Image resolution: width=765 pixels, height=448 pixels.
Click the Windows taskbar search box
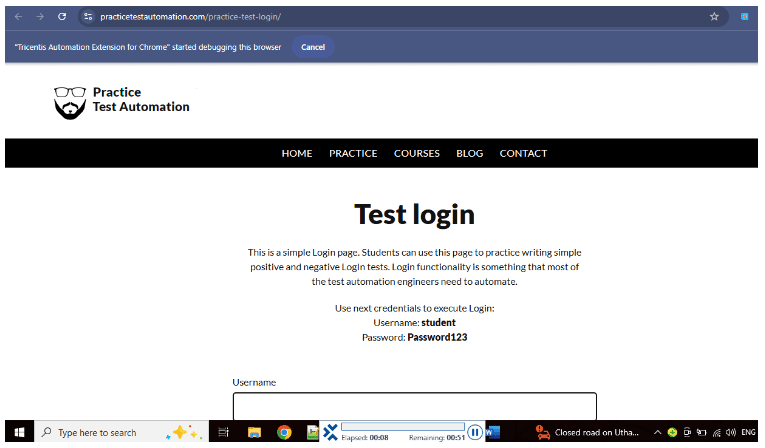pyautogui.click(x=98, y=433)
